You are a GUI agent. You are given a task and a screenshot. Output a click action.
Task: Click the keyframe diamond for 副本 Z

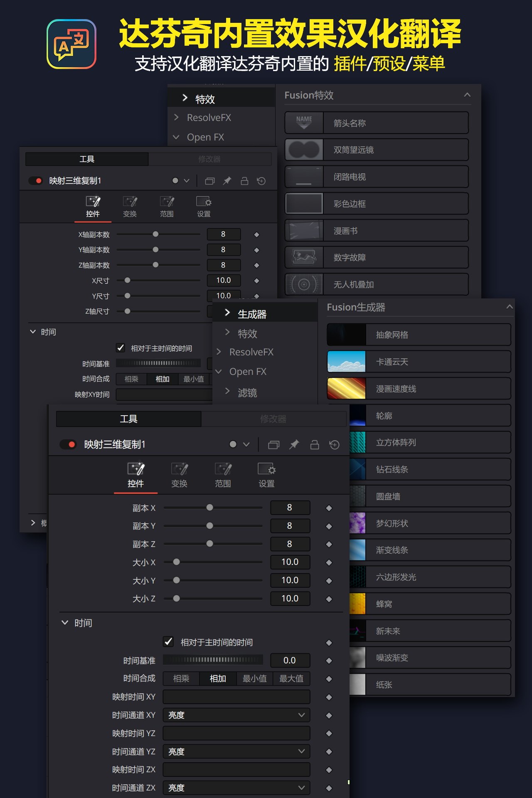point(329,544)
